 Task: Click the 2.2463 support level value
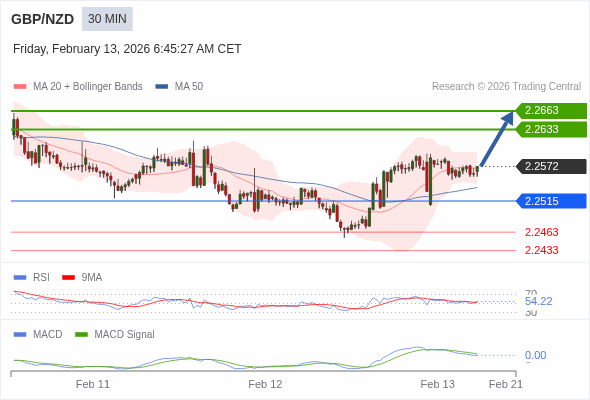[x=541, y=232]
